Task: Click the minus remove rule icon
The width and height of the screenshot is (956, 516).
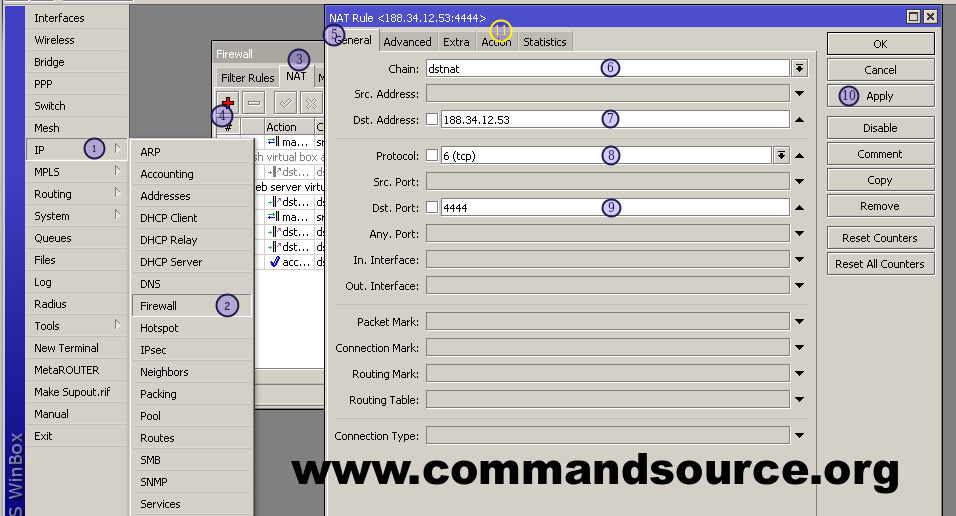Action: 254,103
